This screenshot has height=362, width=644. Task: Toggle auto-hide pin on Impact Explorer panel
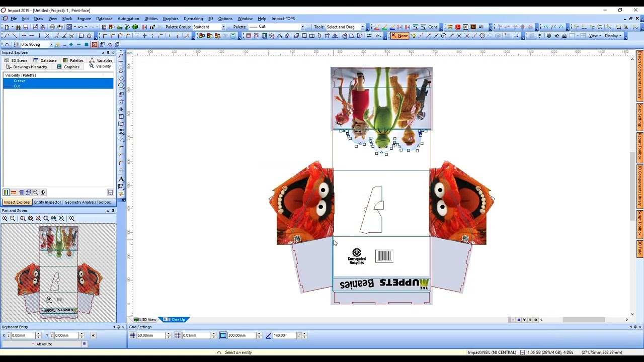108,52
